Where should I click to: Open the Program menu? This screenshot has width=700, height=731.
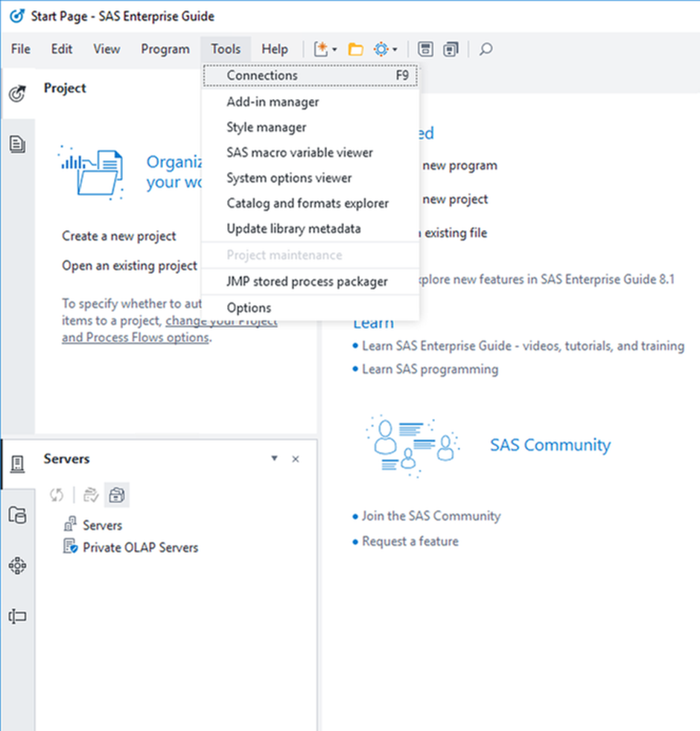165,49
